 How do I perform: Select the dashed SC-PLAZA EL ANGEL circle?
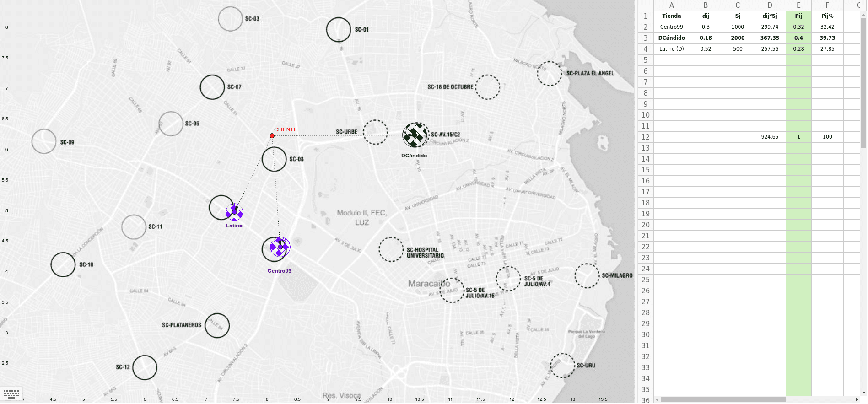[x=550, y=74]
